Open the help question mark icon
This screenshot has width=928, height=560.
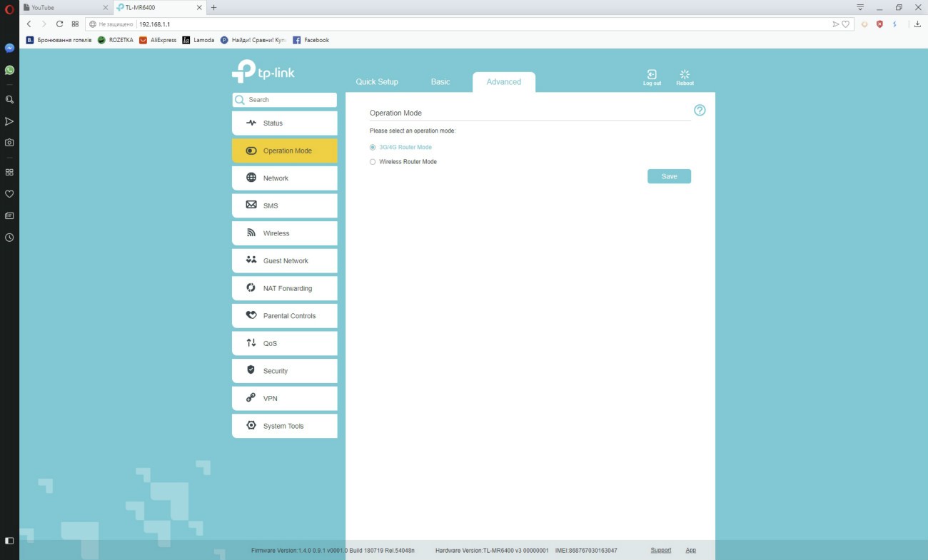[700, 111]
